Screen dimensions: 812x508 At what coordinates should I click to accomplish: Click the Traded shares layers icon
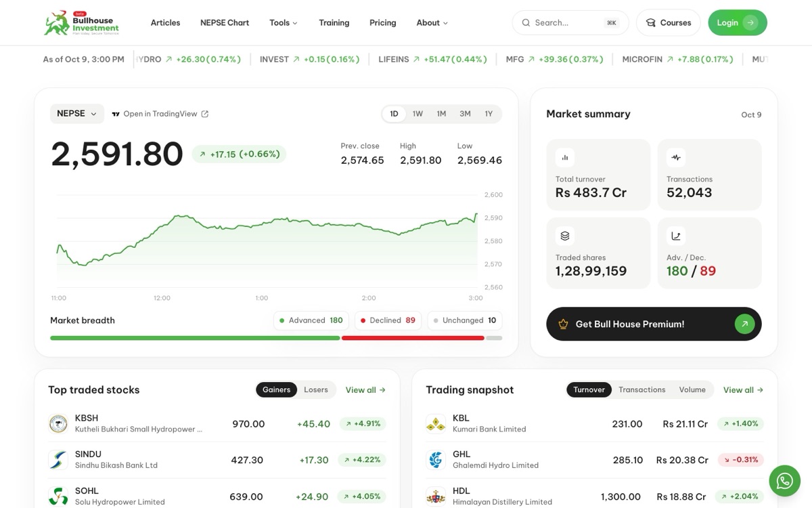[x=565, y=236]
